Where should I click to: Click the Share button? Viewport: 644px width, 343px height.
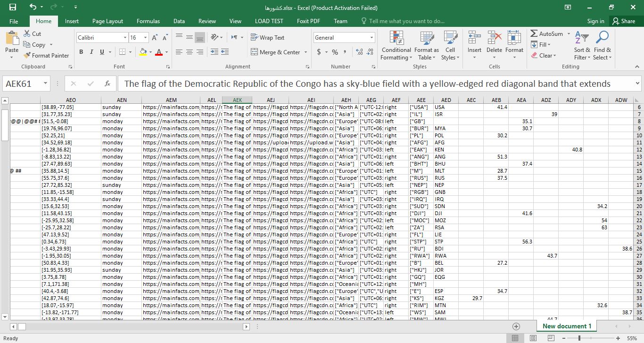(623, 21)
